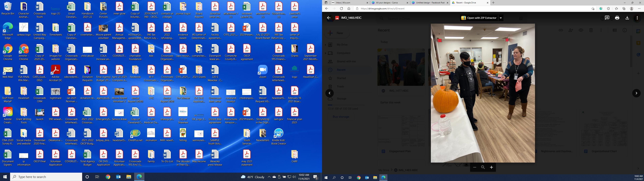
Task: Open Edge Collections
Action: pyautogui.click(x=624, y=9)
